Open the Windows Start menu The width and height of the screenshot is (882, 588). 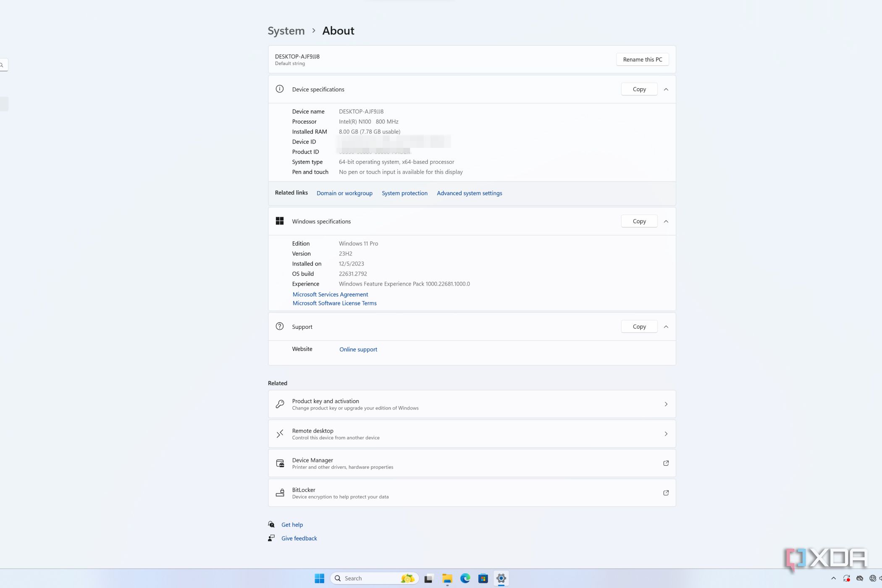319,578
